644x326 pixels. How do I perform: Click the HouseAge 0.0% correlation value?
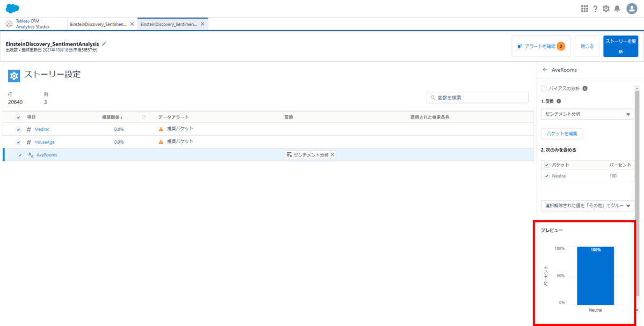click(x=119, y=142)
